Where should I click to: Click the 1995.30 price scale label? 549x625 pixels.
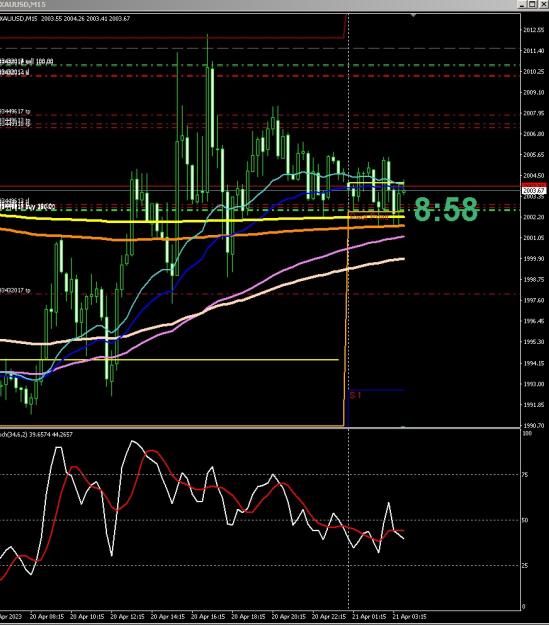[x=534, y=342]
